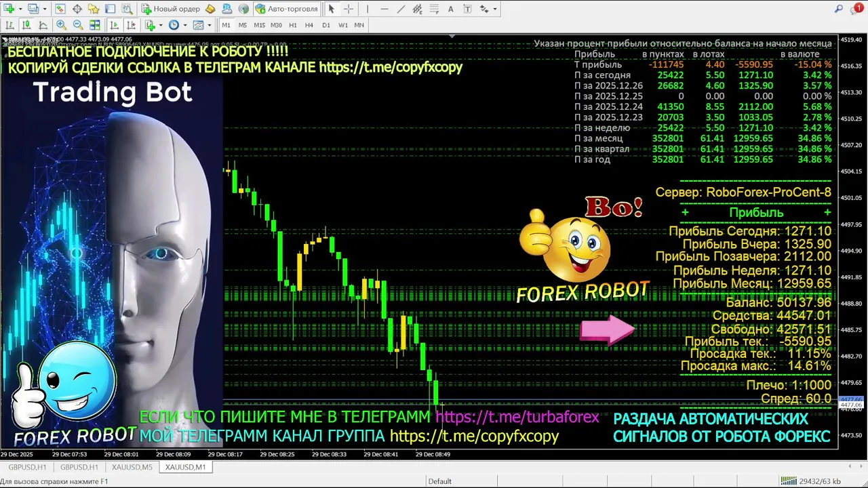Screen dimensions: 868x488
Task: Select the Crosshair tool
Action: [x=349, y=9]
